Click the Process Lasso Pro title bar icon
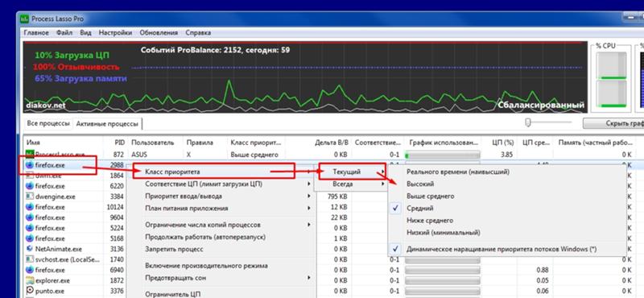This screenshot has height=298, width=644. [x=25, y=19]
